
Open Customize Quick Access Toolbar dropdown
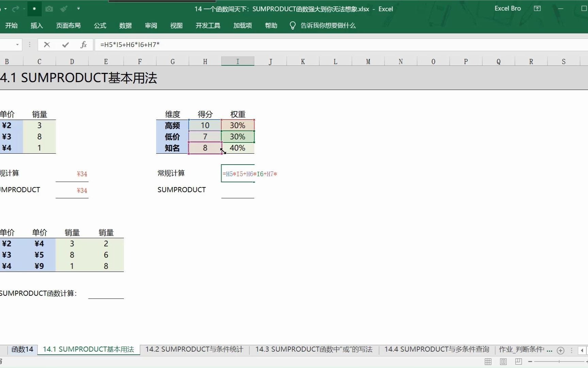point(79,9)
